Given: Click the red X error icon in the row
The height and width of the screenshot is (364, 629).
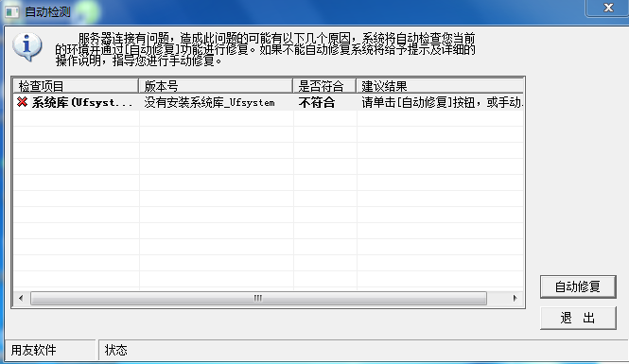Looking at the screenshot, I should click(x=22, y=102).
